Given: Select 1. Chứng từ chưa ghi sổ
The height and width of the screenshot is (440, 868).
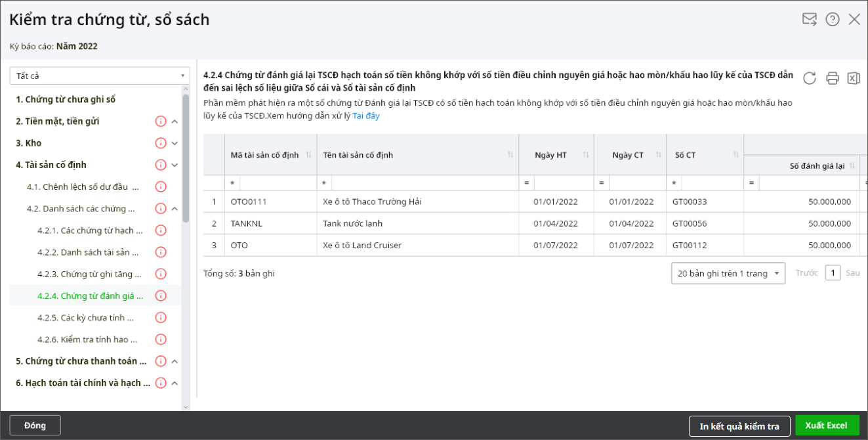Looking at the screenshot, I should [66, 100].
